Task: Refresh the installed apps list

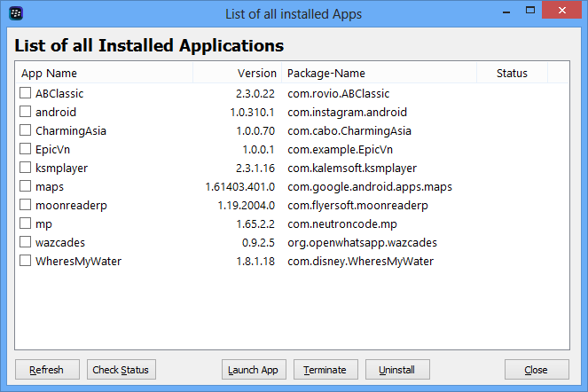Action: pos(47,370)
